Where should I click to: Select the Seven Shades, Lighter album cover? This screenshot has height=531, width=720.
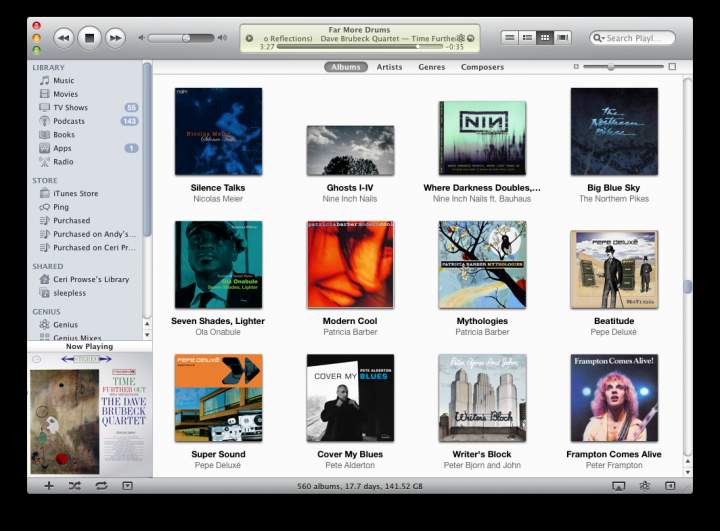coord(218,265)
